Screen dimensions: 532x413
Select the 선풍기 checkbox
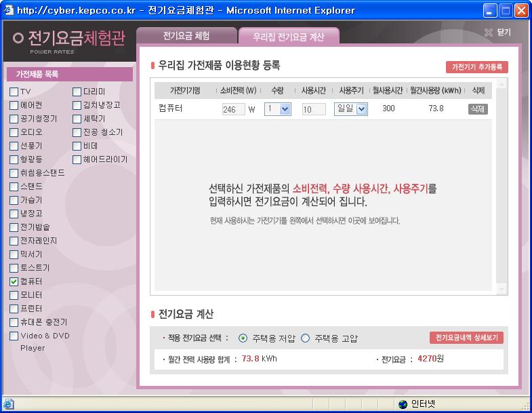(14, 146)
